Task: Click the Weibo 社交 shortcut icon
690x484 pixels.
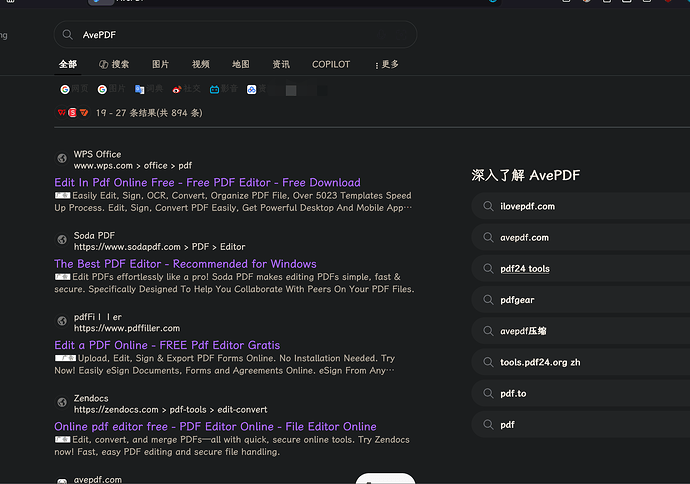Action: click(x=177, y=89)
